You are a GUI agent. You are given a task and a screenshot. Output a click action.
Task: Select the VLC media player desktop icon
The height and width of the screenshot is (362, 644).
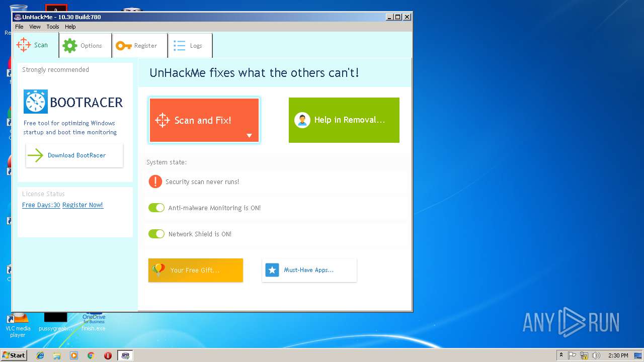(18, 324)
